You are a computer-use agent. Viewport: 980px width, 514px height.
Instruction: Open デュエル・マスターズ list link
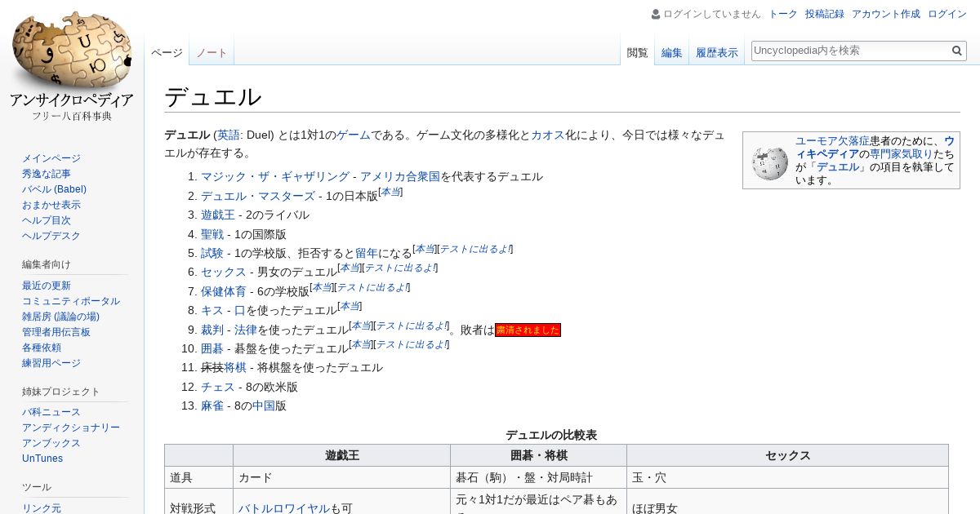(258, 196)
